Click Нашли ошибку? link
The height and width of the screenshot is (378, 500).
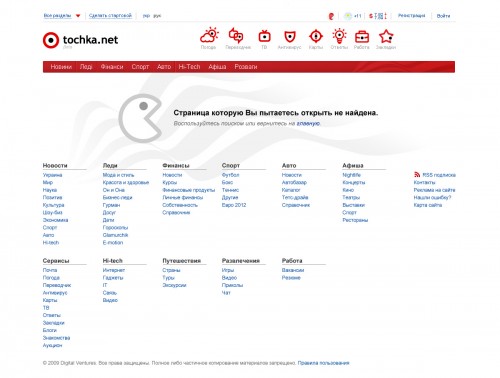(x=432, y=197)
